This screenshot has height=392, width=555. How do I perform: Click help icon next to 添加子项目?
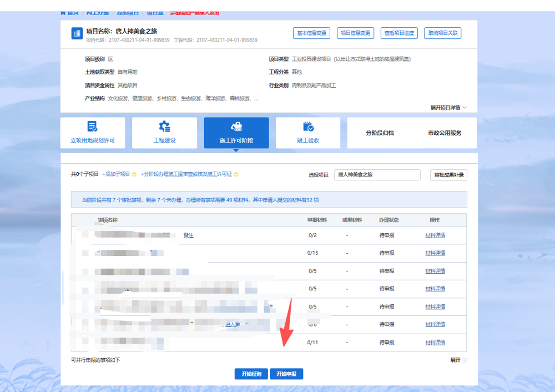pos(134,174)
